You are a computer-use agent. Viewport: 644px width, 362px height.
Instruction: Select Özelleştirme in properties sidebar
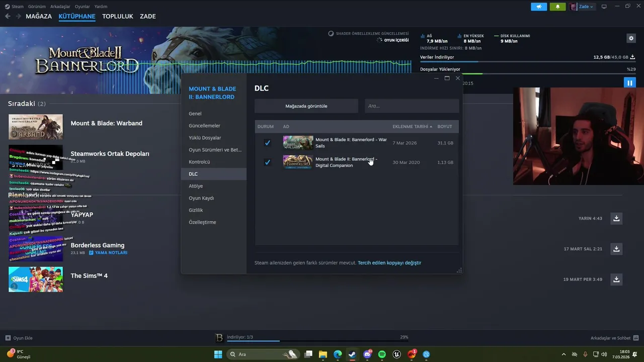[214, 222]
